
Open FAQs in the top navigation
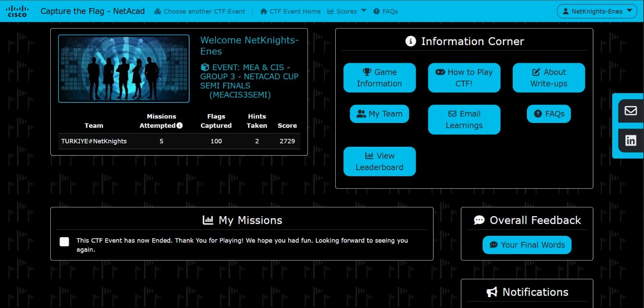click(386, 11)
